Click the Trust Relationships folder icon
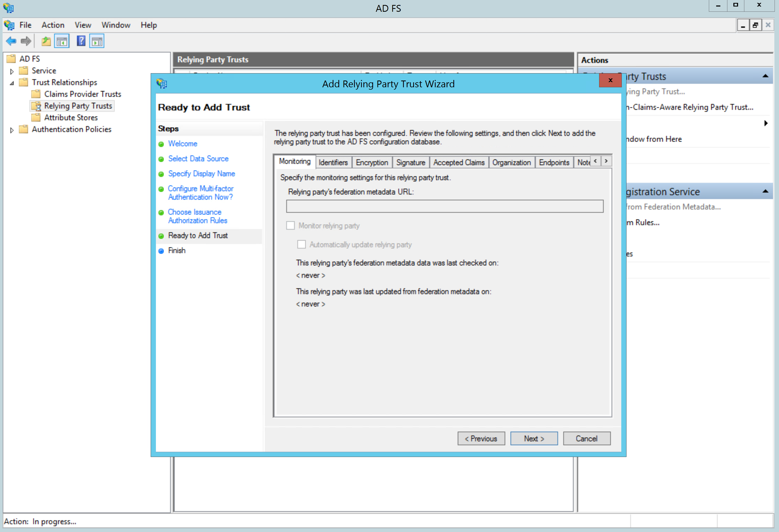Screen dimensions: 779x532 [23, 82]
